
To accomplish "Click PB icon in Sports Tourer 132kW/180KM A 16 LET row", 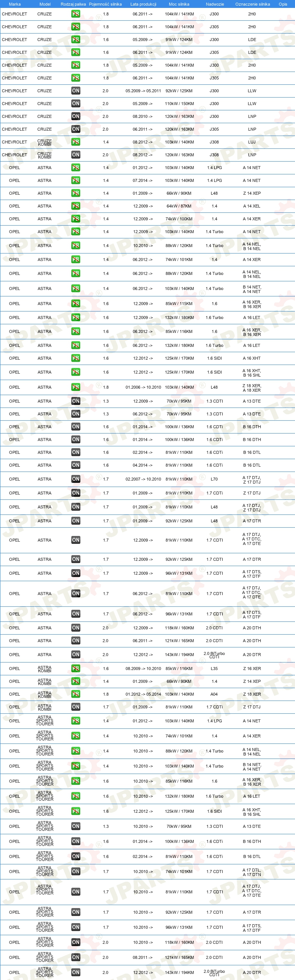I will tap(76, 796).
